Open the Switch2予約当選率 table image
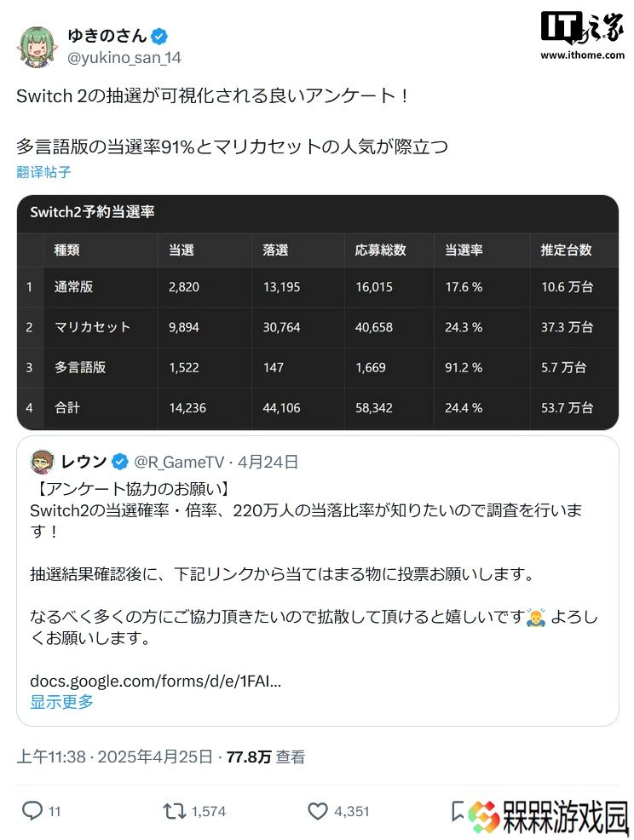The height and width of the screenshot is (840, 634). tap(318, 313)
